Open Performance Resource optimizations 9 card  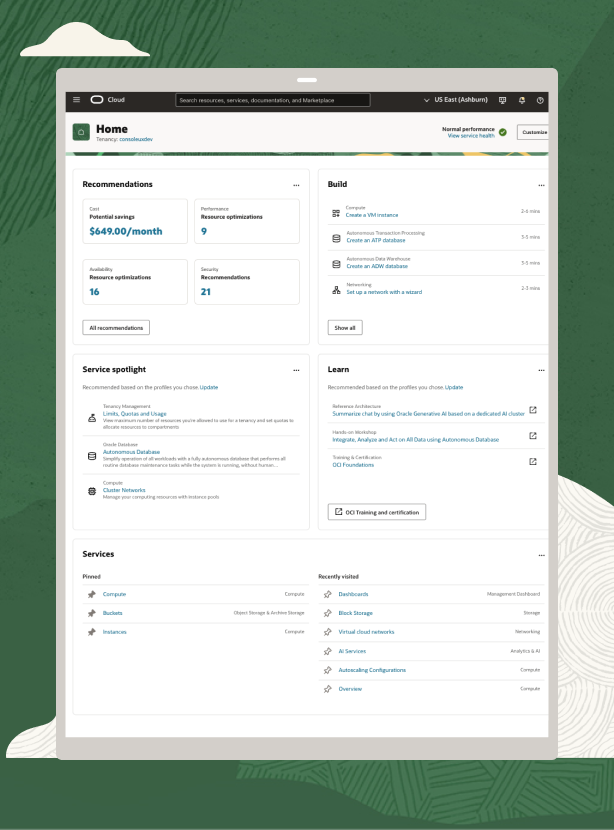[247, 221]
